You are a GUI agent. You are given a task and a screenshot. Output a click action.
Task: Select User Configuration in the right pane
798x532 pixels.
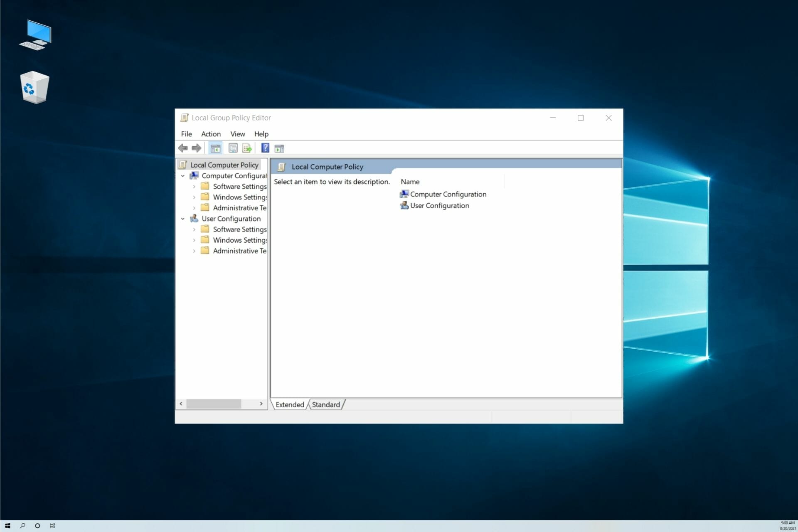pyautogui.click(x=439, y=206)
